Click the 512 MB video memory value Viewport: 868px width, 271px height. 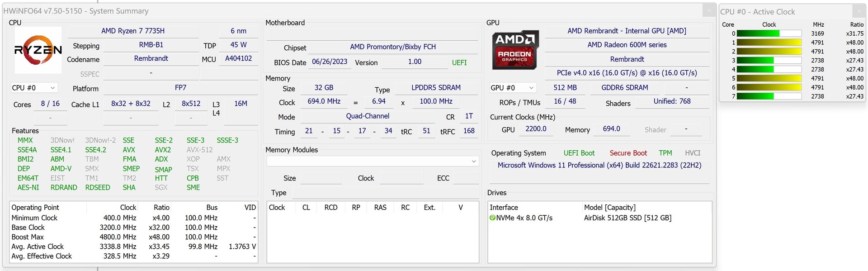[x=565, y=88]
